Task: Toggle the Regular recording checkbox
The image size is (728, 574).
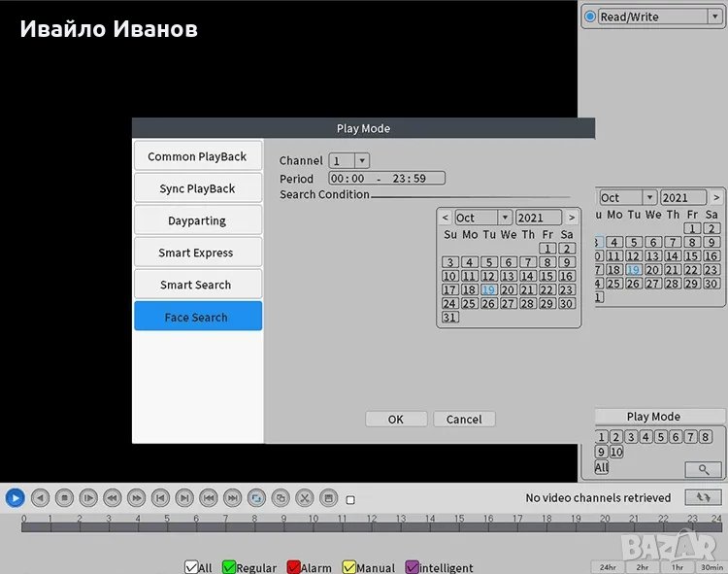Action: [x=229, y=568]
